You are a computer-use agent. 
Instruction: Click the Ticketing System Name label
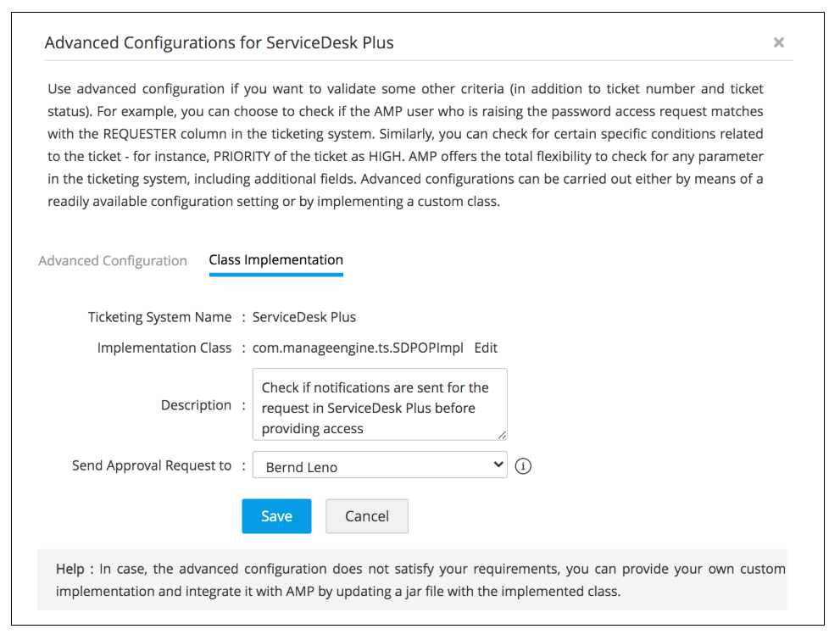click(159, 317)
